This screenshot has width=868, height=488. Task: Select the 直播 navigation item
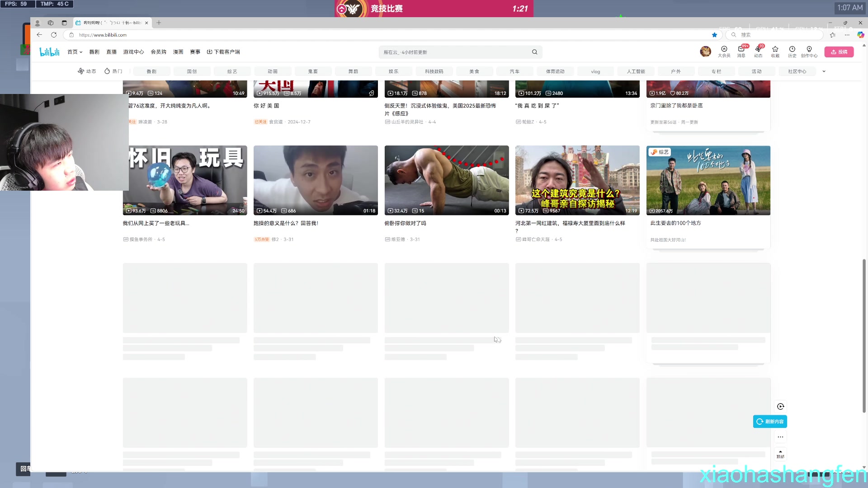pos(111,52)
